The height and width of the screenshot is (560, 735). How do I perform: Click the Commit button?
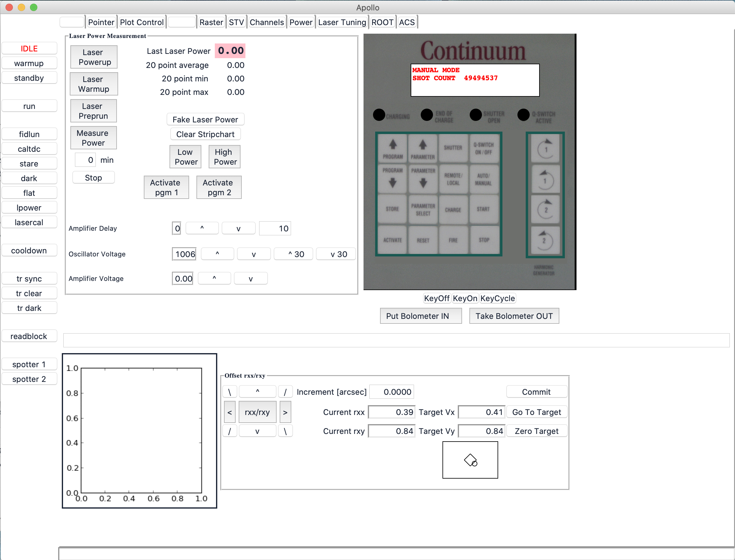click(537, 392)
